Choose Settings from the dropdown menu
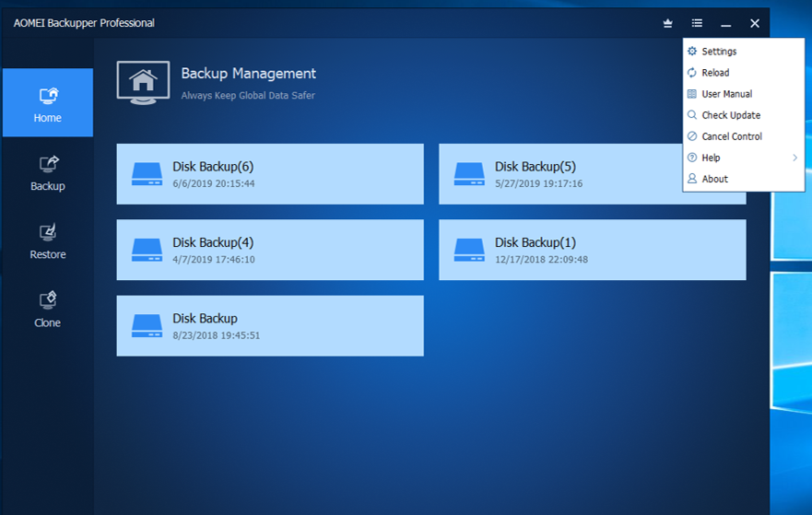Viewport: 812px width, 515px height. coord(719,52)
